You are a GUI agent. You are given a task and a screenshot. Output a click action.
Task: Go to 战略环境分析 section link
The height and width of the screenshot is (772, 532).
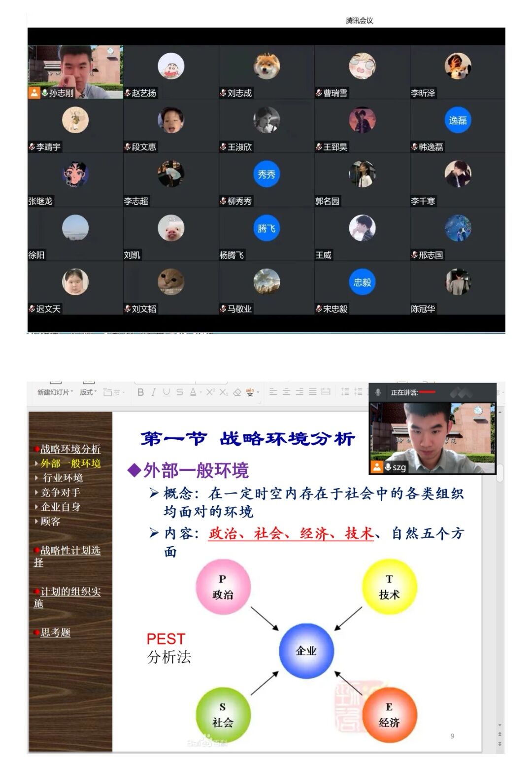70,449
